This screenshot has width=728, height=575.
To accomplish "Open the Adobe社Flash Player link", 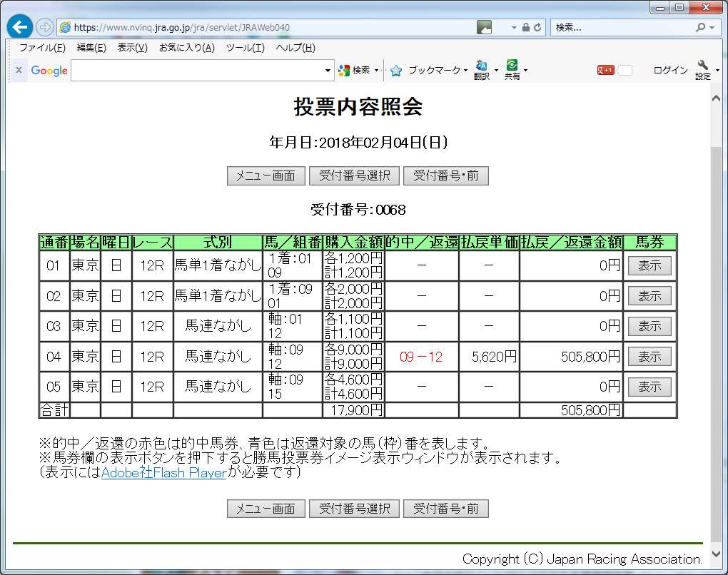I will click(x=164, y=472).
